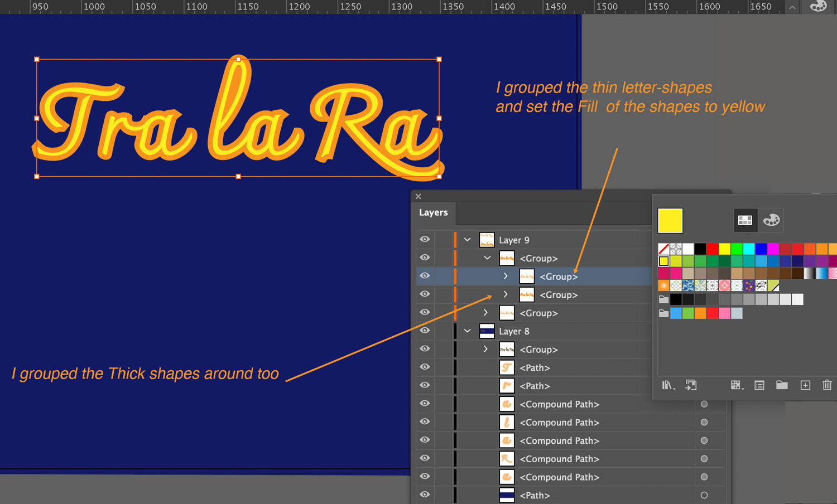The height and width of the screenshot is (504, 837).
Task: Click target circle of the bottom Path row
Action: [704, 495]
